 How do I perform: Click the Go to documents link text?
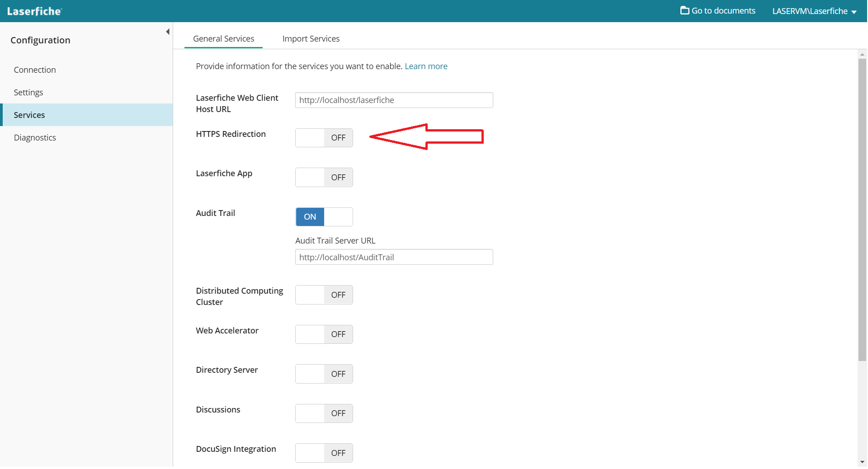723,11
